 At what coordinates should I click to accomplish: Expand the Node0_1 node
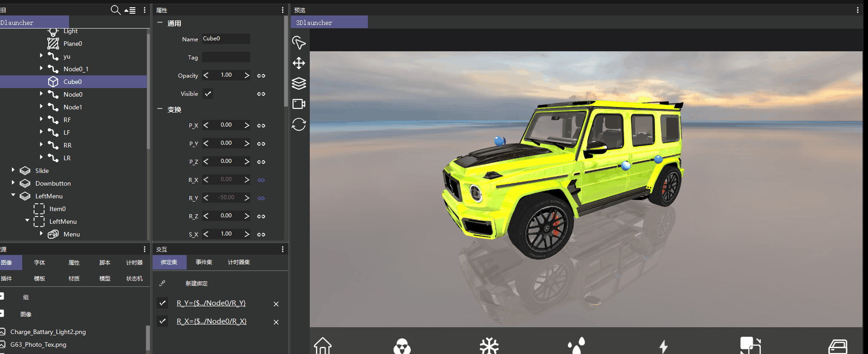pos(41,68)
